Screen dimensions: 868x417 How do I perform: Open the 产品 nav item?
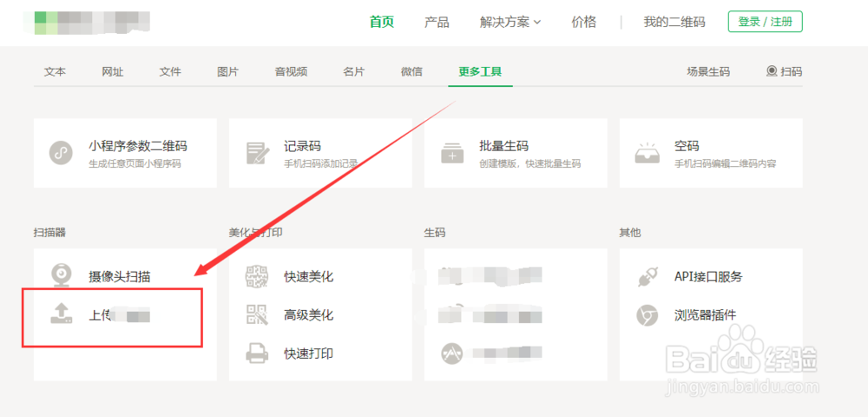(x=437, y=22)
